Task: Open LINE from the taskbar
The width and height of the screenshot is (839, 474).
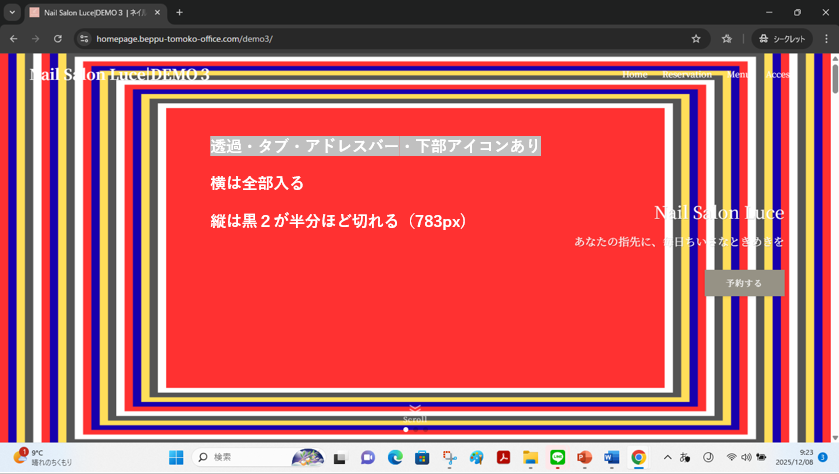Action: click(x=558, y=457)
